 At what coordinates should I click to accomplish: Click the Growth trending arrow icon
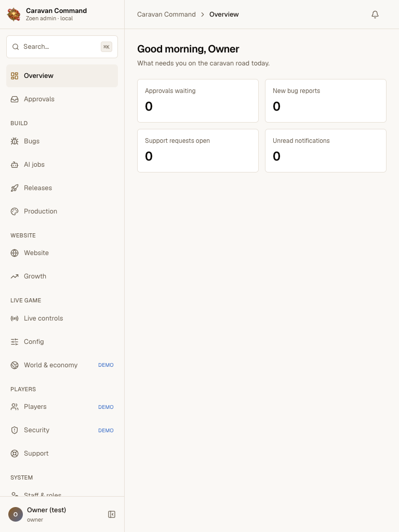click(15, 276)
